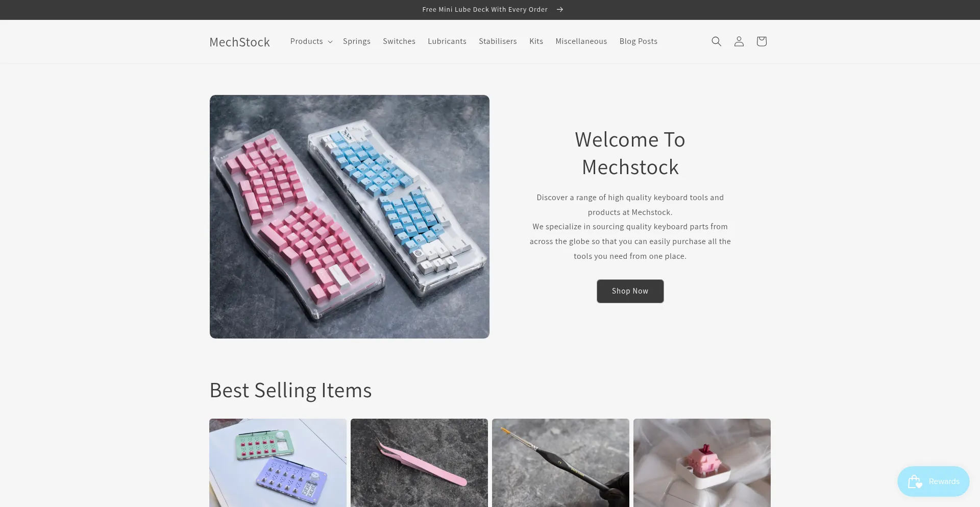The image size is (980, 507).
Task: Expand the Products dropdown chevron
Action: pyautogui.click(x=330, y=42)
